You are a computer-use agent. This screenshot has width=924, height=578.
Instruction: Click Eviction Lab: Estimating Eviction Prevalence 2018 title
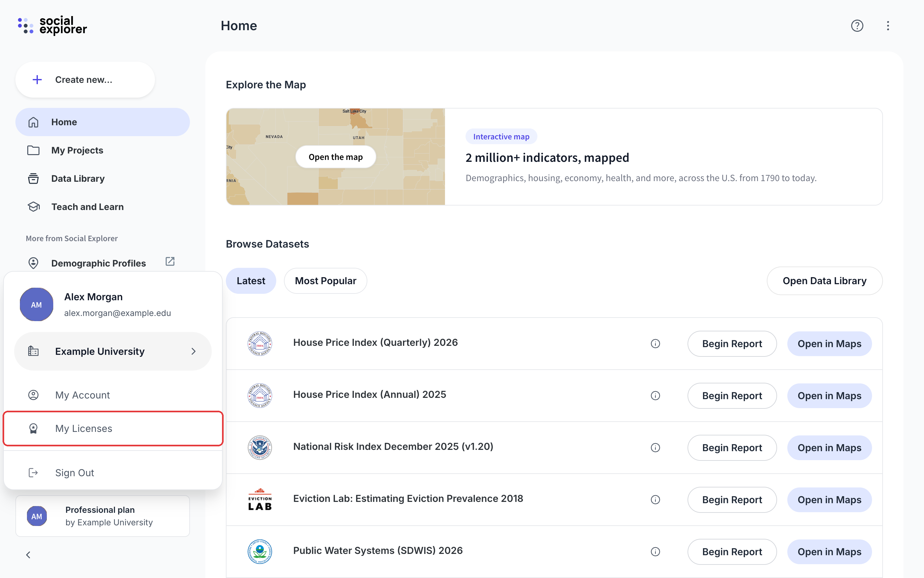(x=408, y=498)
